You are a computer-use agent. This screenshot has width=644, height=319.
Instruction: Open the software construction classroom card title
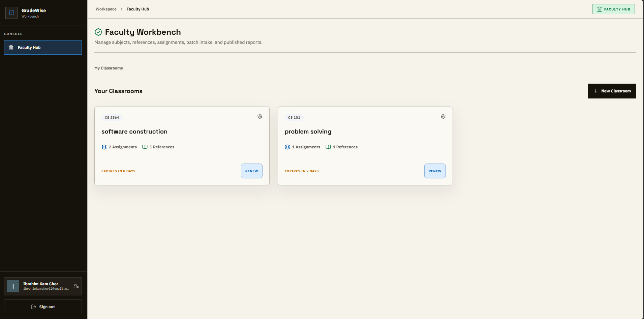point(134,132)
